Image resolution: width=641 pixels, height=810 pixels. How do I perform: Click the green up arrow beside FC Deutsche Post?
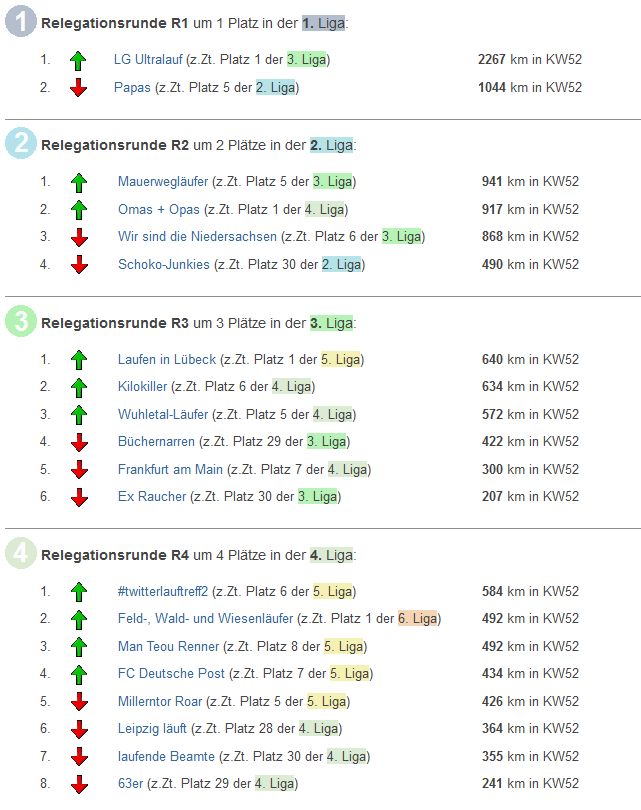79,674
